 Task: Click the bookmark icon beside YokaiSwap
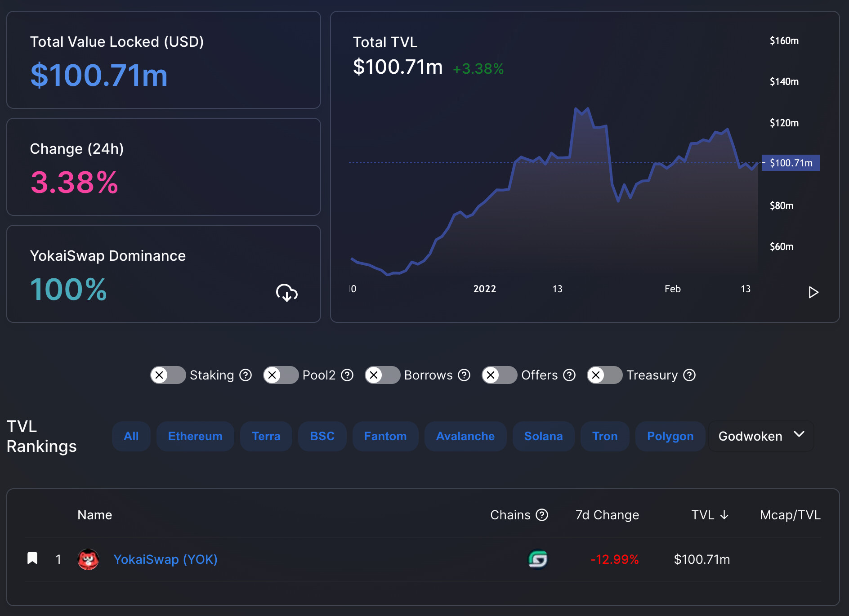click(x=32, y=558)
